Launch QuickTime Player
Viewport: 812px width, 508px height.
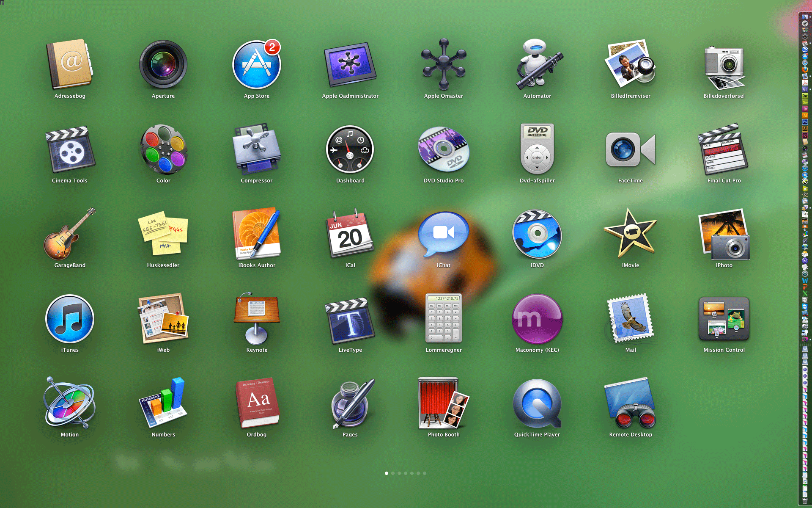[x=537, y=403]
